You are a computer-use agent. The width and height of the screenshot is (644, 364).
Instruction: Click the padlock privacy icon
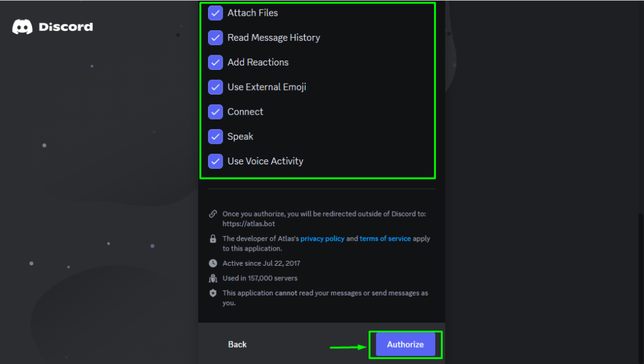point(213,239)
